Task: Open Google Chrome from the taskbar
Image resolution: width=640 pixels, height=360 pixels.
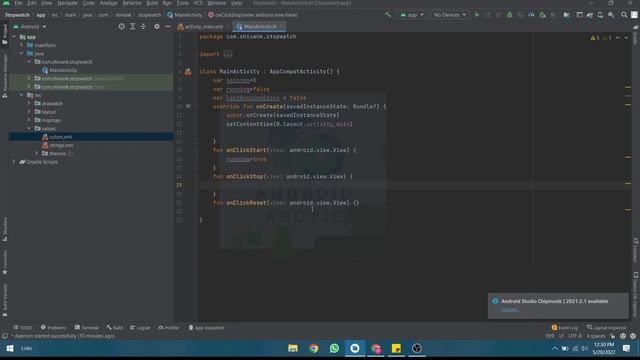Action: coord(313,348)
